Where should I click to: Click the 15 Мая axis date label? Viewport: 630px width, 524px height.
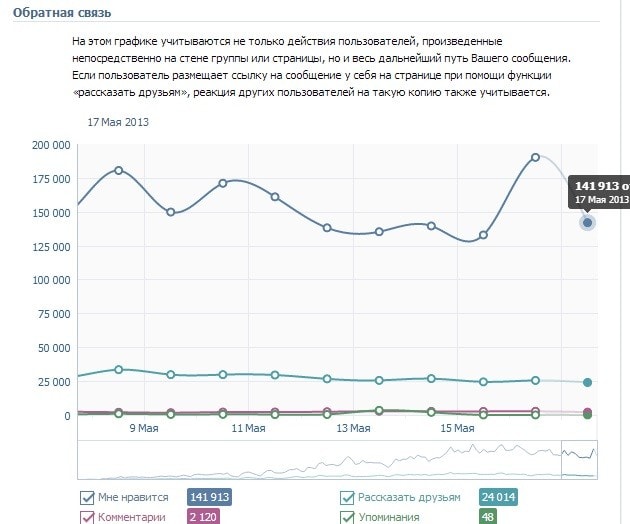click(457, 428)
